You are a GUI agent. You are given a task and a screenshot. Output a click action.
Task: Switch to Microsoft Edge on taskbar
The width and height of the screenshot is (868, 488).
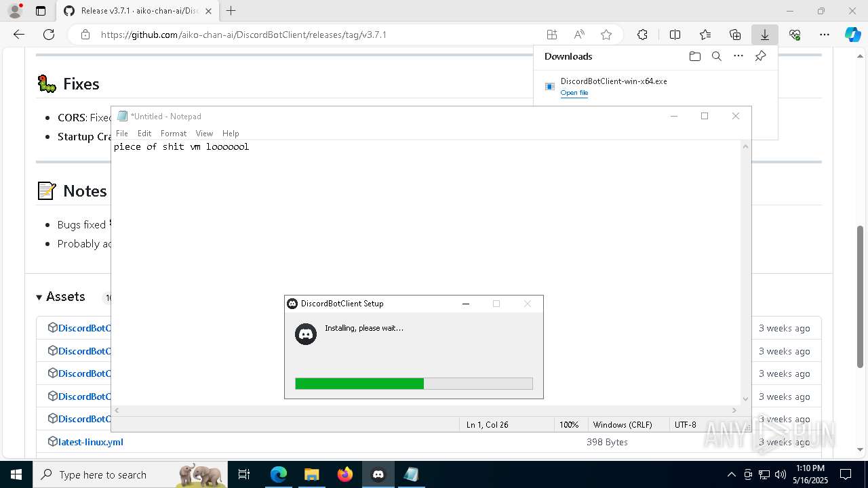279,474
